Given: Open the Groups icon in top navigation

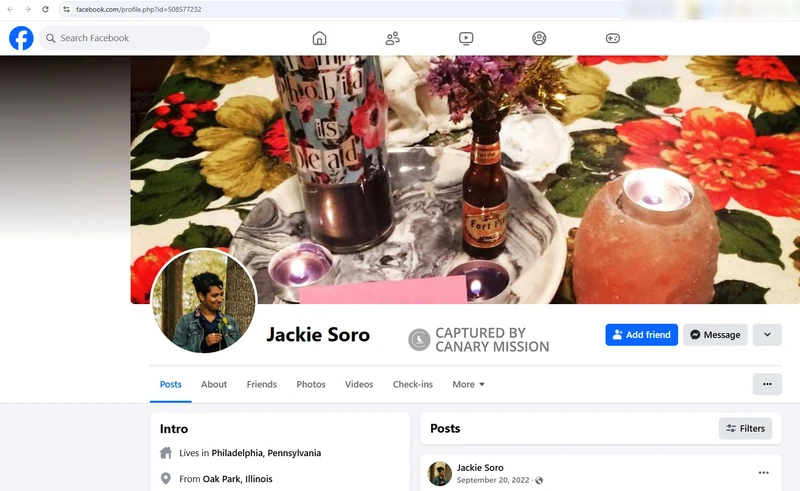Looking at the screenshot, I should 539,38.
